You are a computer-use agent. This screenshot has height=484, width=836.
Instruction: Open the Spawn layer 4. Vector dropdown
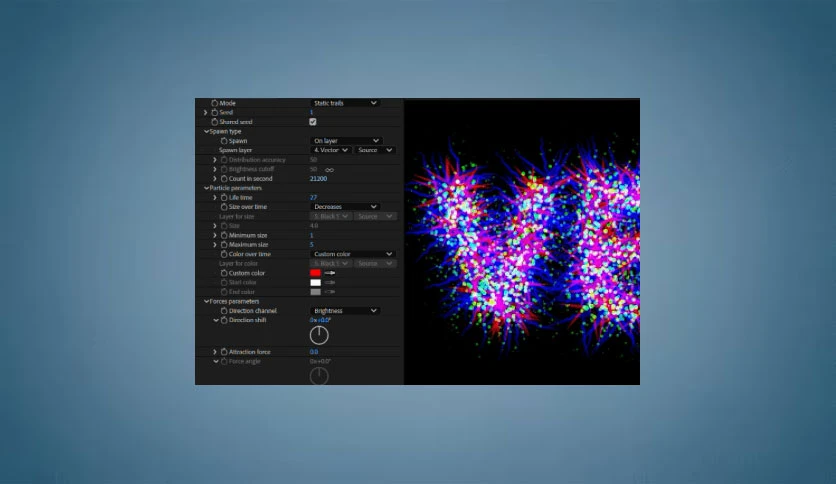pos(331,150)
